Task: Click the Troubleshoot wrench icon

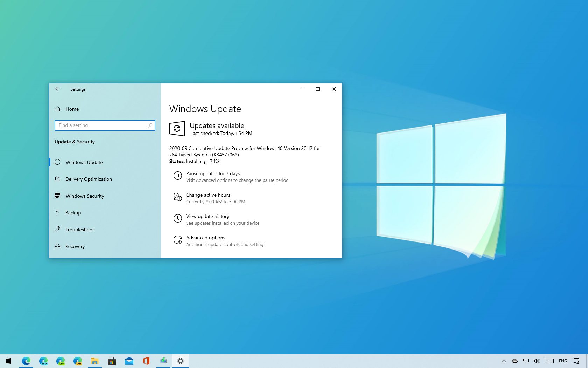Action: (x=57, y=229)
